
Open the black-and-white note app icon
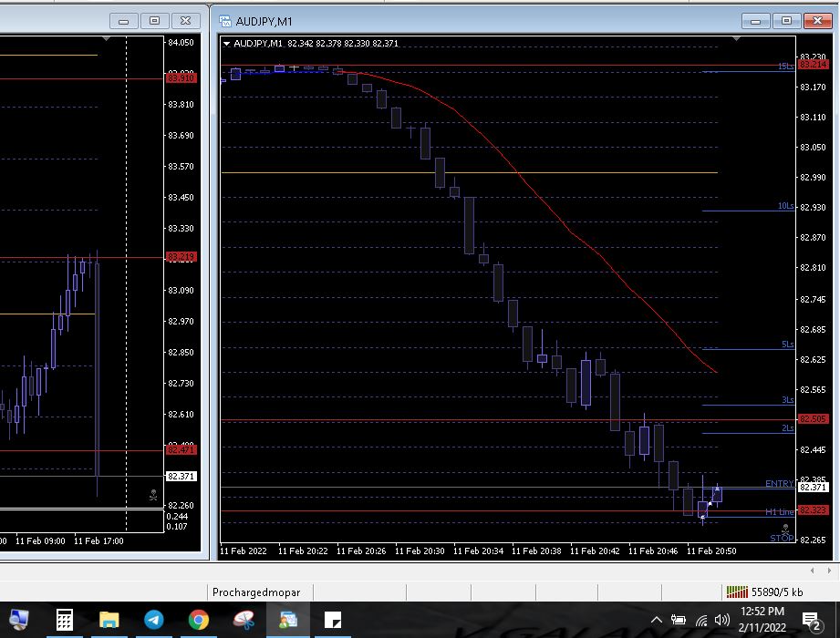pyautogui.click(x=333, y=620)
